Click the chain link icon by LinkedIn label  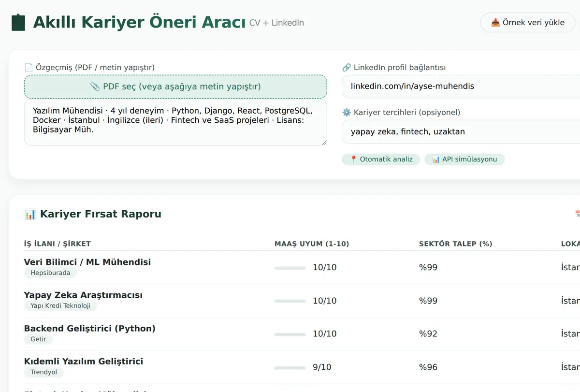coord(346,68)
